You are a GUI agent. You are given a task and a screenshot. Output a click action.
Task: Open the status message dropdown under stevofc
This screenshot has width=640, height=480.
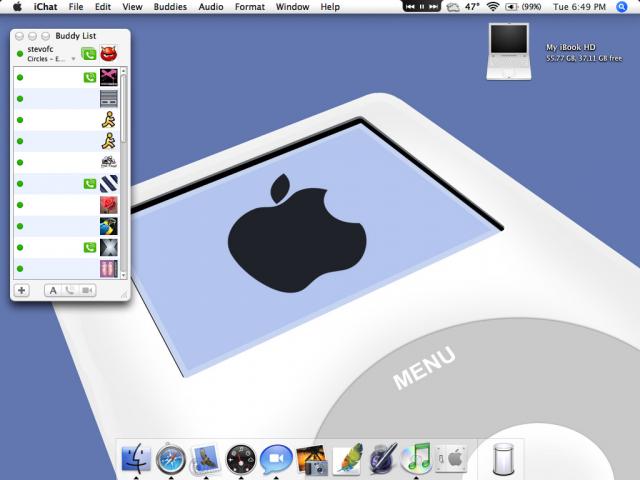[x=73, y=59]
